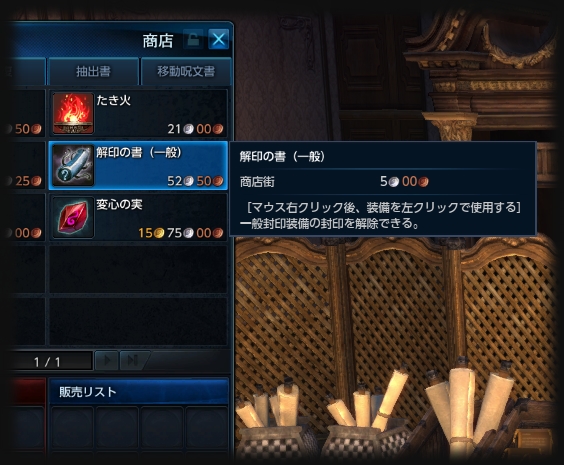
Task: Switch to the 抽出書 tab
Action: tap(94, 71)
